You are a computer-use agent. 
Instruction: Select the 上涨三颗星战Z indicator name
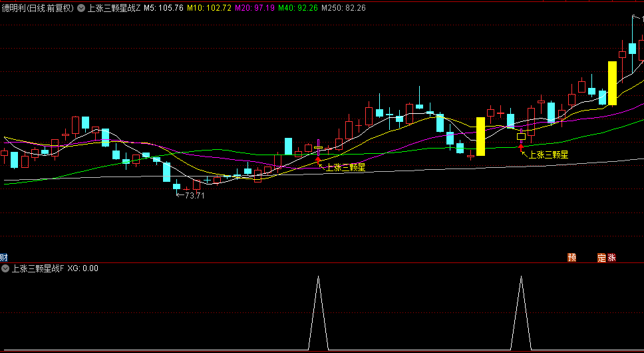[114, 9]
